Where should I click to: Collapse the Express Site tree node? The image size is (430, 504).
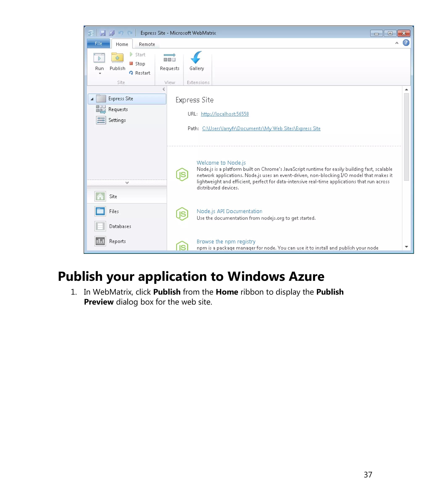click(x=92, y=99)
